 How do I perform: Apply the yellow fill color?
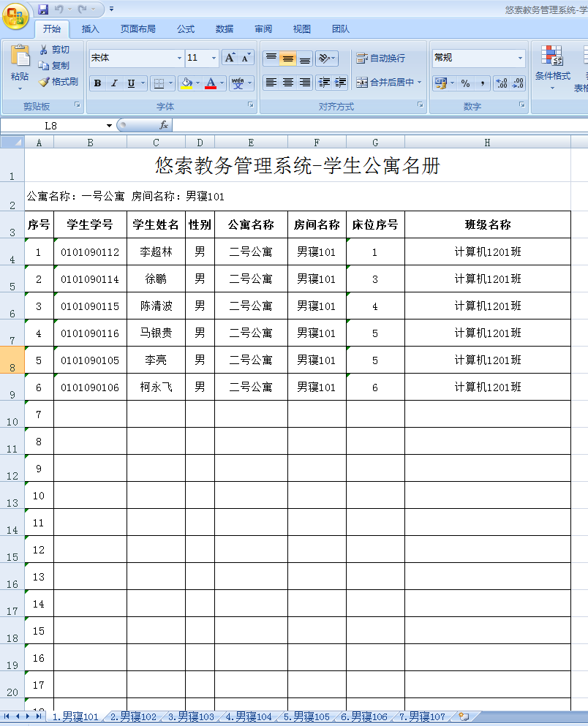[x=186, y=83]
